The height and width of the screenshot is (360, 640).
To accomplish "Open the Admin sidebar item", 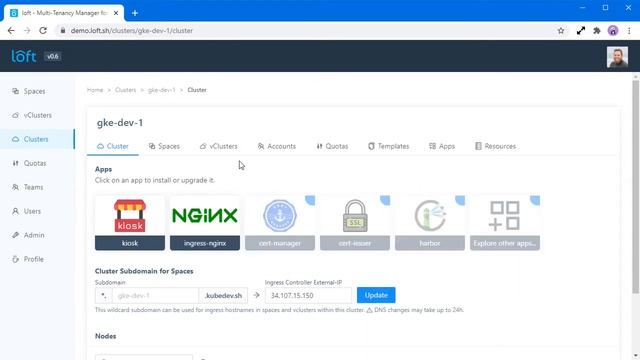I will point(33,235).
